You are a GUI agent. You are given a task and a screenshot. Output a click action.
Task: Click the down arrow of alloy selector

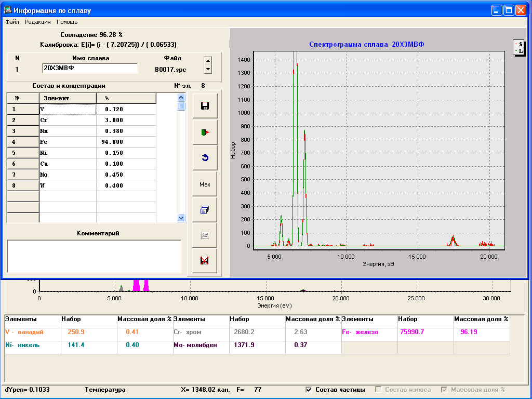(208, 69)
